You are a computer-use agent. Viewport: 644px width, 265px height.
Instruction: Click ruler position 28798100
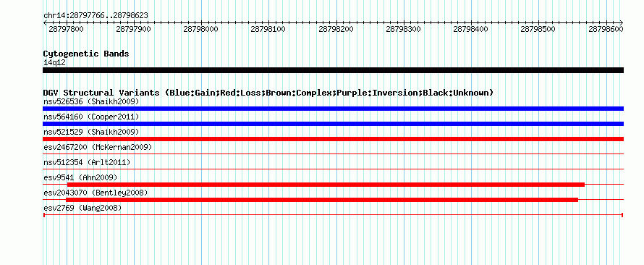[x=268, y=29]
